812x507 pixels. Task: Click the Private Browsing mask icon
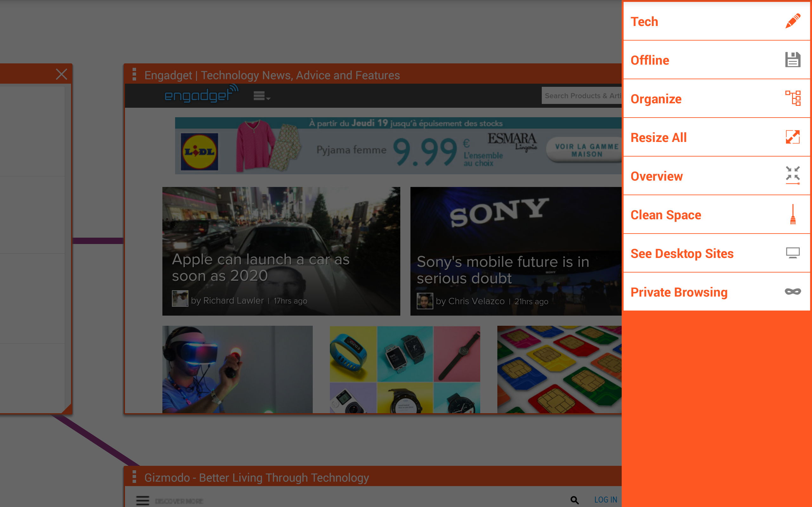pyautogui.click(x=793, y=292)
